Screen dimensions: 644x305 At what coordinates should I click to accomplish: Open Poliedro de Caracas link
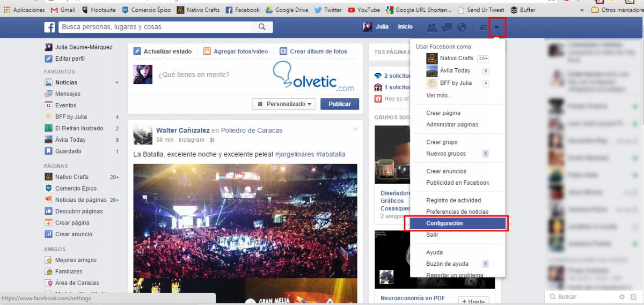(x=252, y=130)
